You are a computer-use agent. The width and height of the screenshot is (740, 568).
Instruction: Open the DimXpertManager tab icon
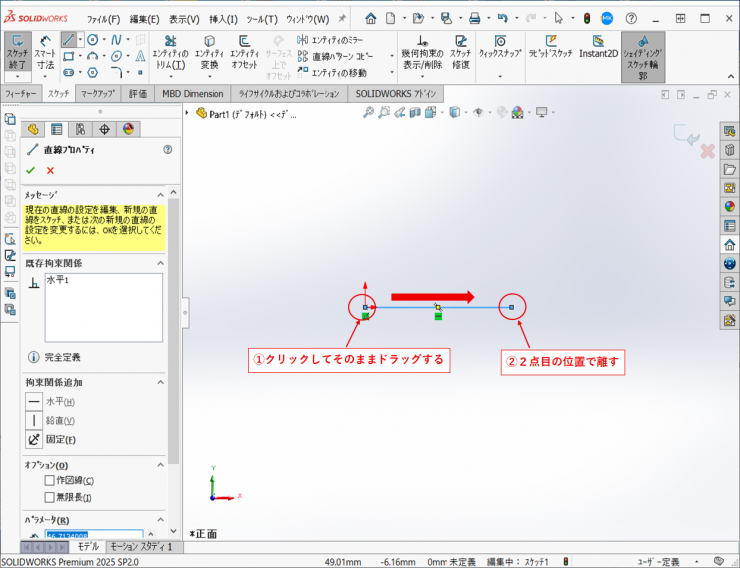point(104,129)
